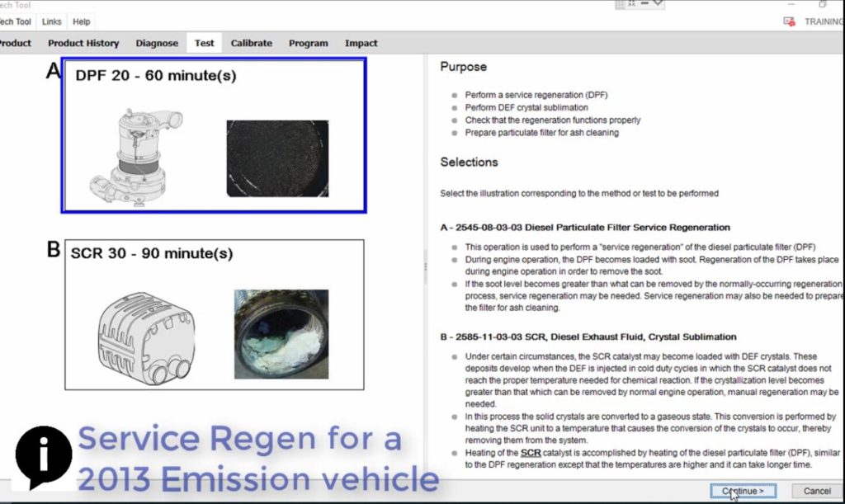Select option B SCR Crystal Sublimation illustration

(x=213, y=313)
